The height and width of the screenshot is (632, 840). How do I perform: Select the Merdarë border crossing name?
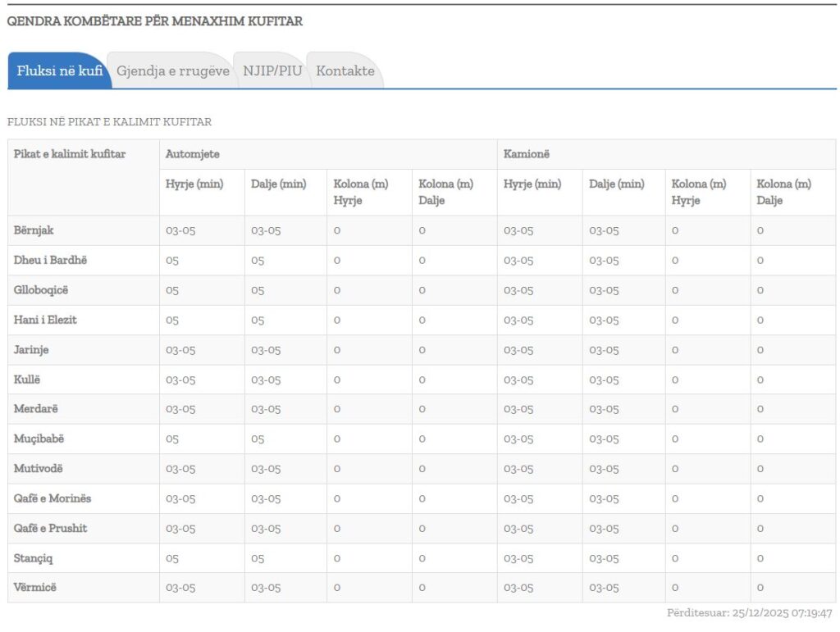[36, 409]
